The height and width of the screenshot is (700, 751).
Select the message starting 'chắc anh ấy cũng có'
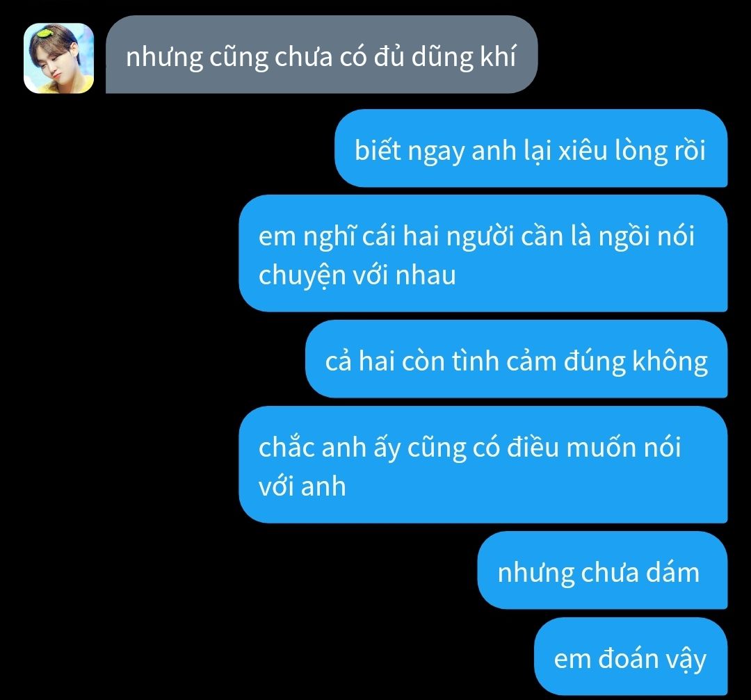pos(483,464)
